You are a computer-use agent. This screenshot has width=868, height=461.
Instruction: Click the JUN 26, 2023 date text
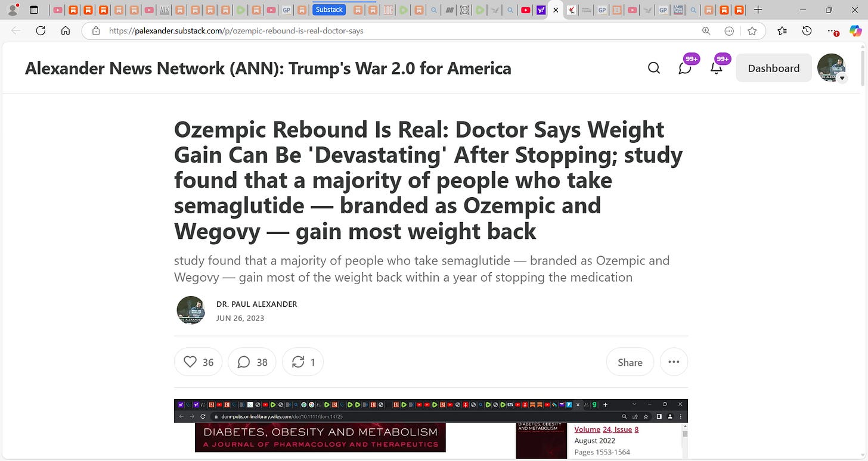pos(240,318)
